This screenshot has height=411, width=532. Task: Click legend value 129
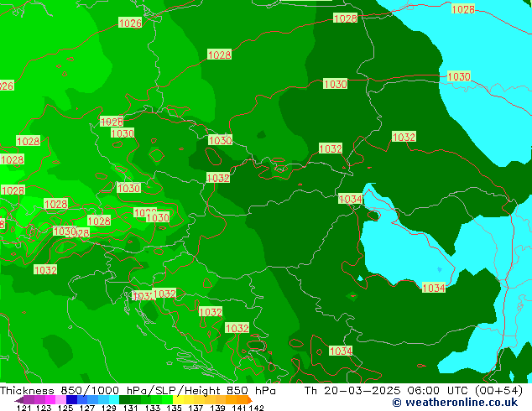click(x=108, y=408)
